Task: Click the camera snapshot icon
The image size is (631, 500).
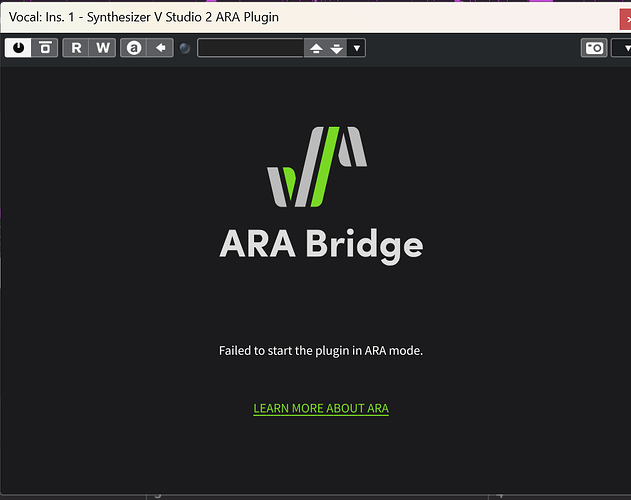Action: [594, 48]
